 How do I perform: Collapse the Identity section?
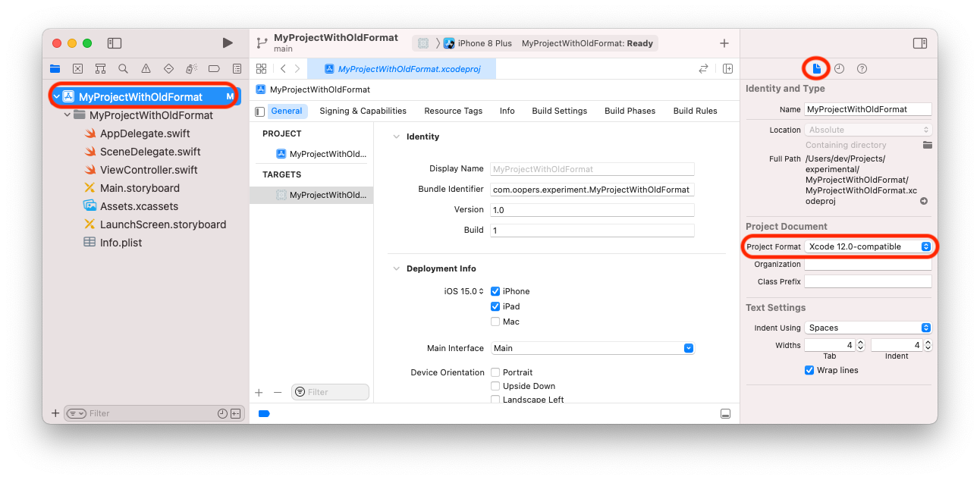coord(396,136)
